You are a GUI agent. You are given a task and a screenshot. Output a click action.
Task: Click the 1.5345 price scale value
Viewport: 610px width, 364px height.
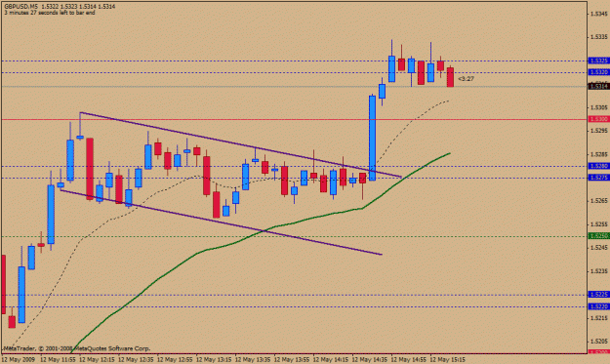coord(598,14)
